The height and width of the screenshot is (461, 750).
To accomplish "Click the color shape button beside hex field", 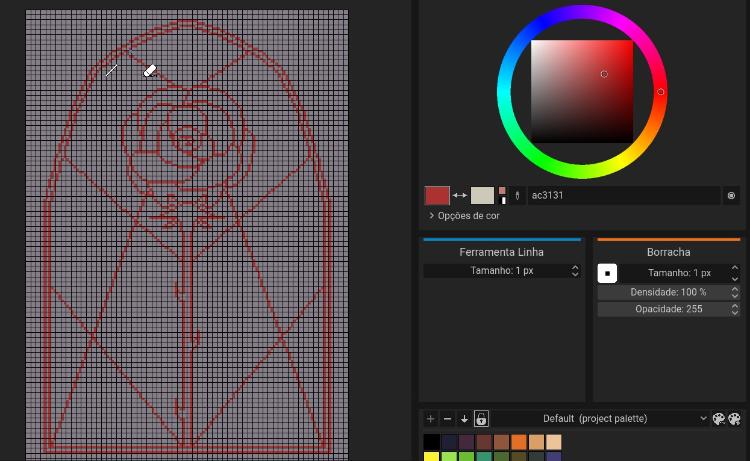I will coord(731,196).
